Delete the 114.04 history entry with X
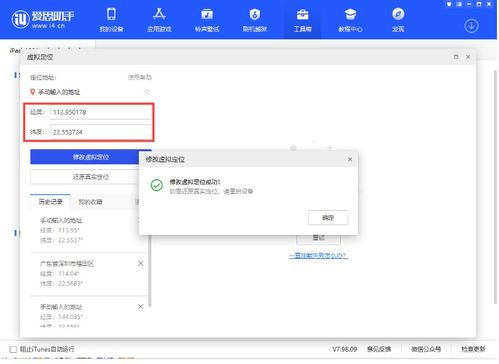The height and width of the screenshot is (364, 499). click(141, 263)
